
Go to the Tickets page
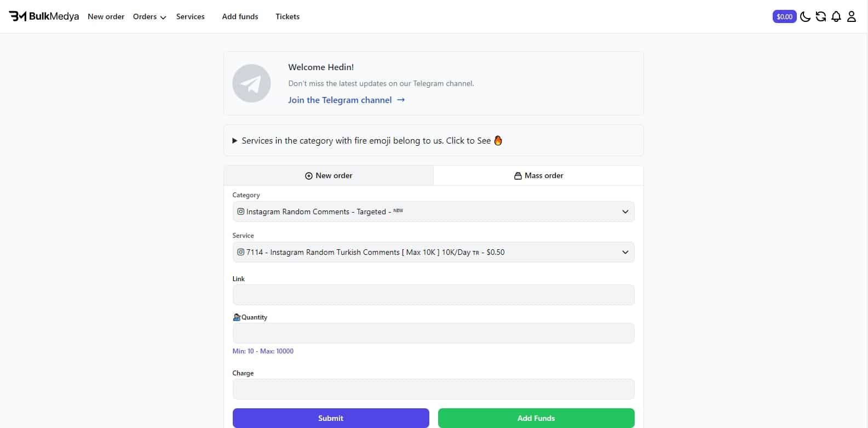pos(288,16)
